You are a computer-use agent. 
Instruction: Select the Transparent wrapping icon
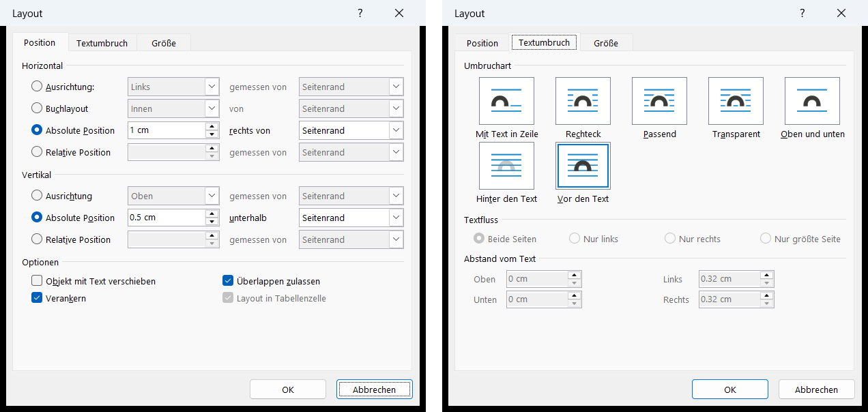[736, 101]
